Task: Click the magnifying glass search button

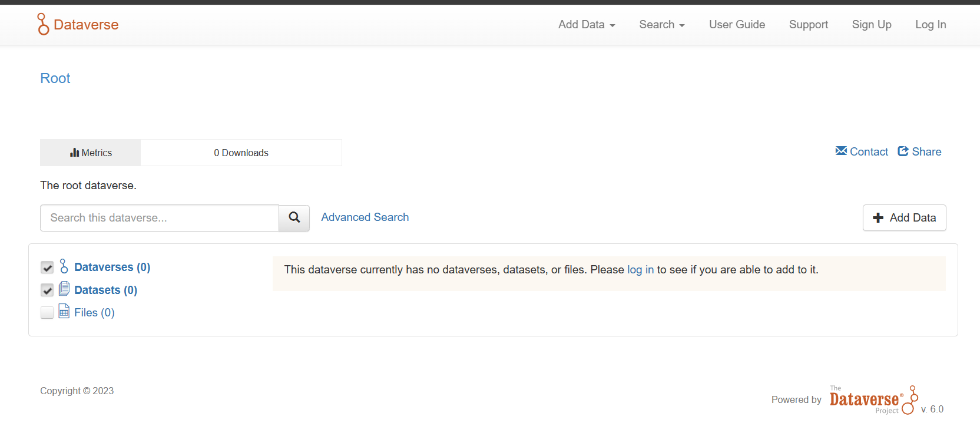Action: coord(294,218)
